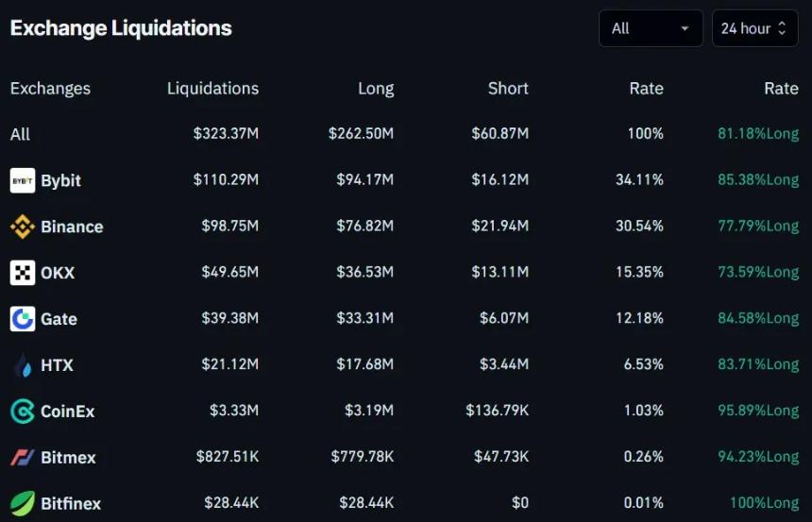The image size is (812, 522).
Task: Open the CoinEx exchange name link
Action: point(67,412)
